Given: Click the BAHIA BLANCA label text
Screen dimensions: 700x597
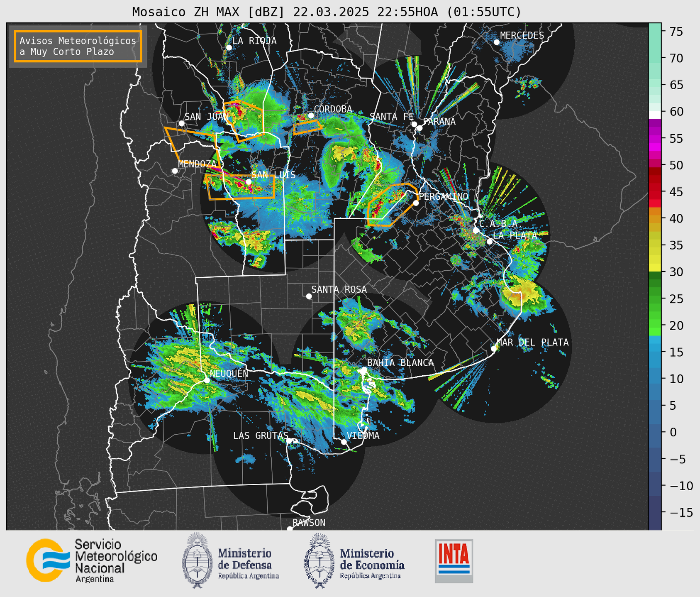Looking at the screenshot, I should [400, 363].
